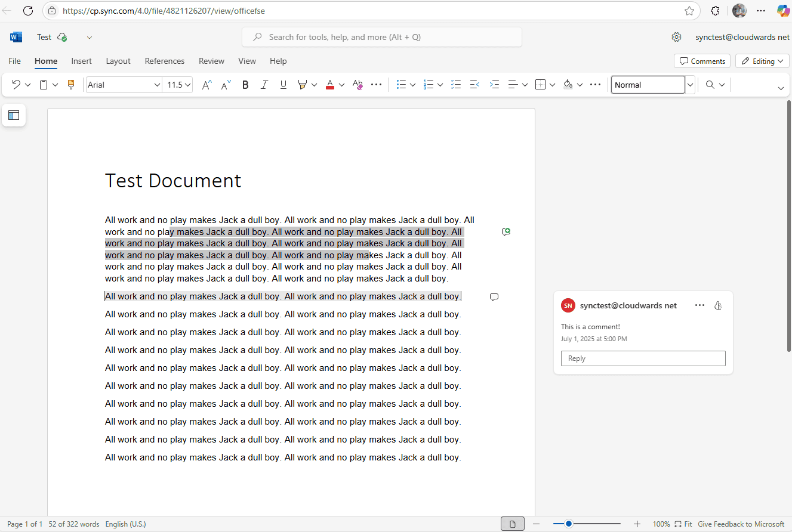Image resolution: width=792 pixels, height=532 pixels.
Task: Switch to the Insert tab
Action: click(81, 61)
